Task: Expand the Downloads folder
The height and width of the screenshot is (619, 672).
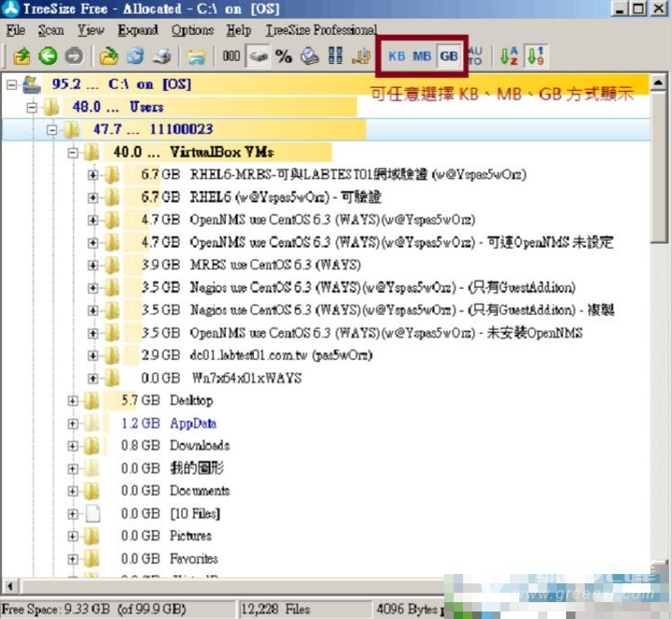Action: pos(73,445)
